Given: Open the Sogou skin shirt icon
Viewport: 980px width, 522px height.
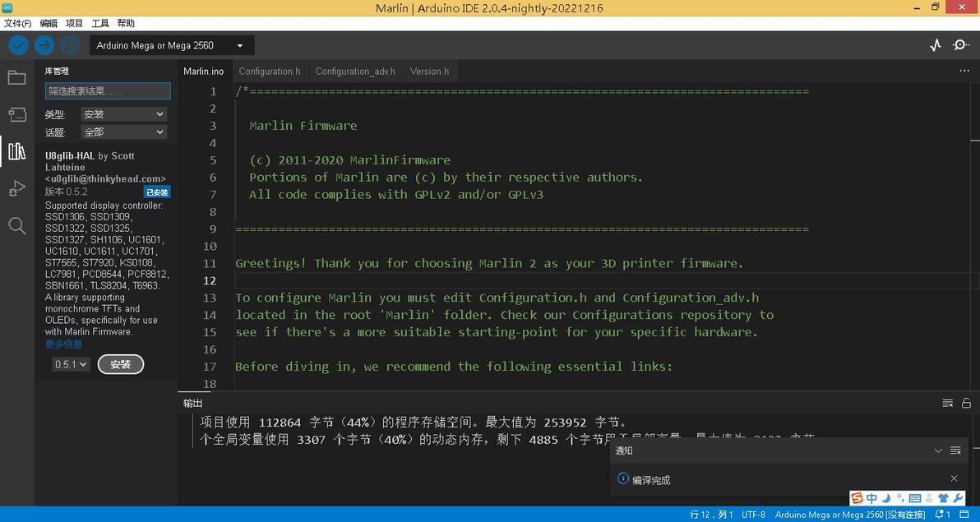Looking at the screenshot, I should [944, 498].
